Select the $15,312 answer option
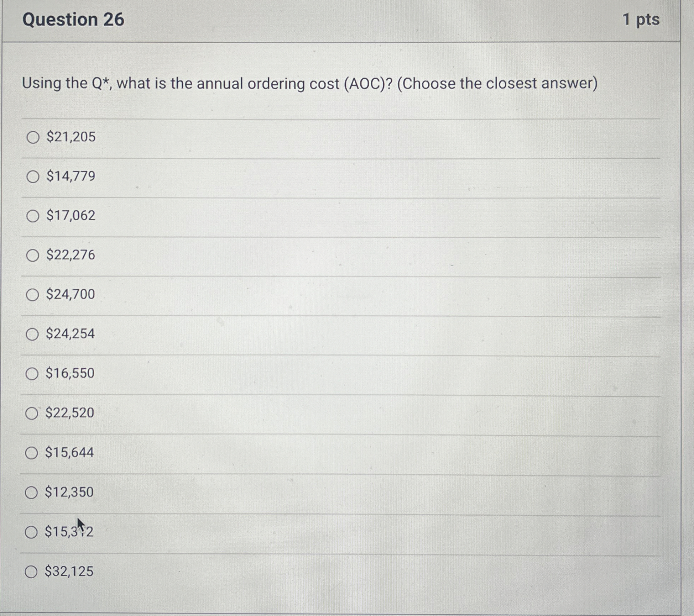The height and width of the screenshot is (616, 694). pyautogui.click(x=33, y=532)
